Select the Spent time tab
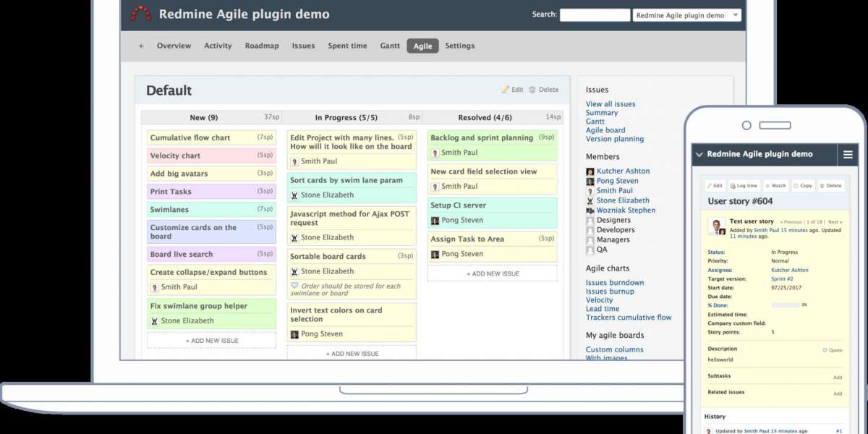Viewport: 868px width, 434px height. [x=347, y=46]
